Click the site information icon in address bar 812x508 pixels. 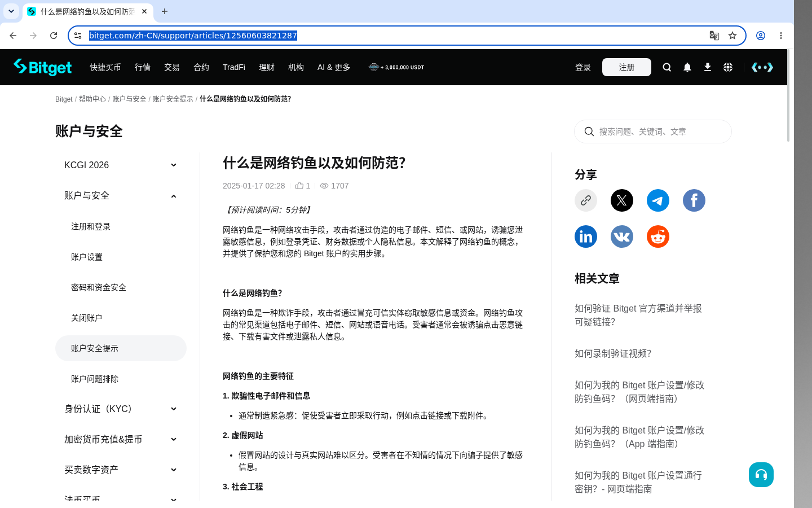click(78, 36)
